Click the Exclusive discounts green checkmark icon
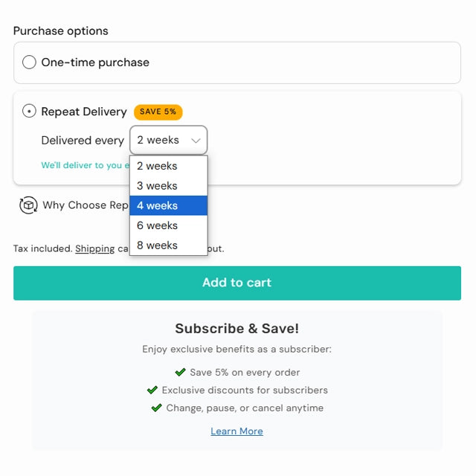Image resolution: width=476 pixels, height=476 pixels. coord(152,390)
